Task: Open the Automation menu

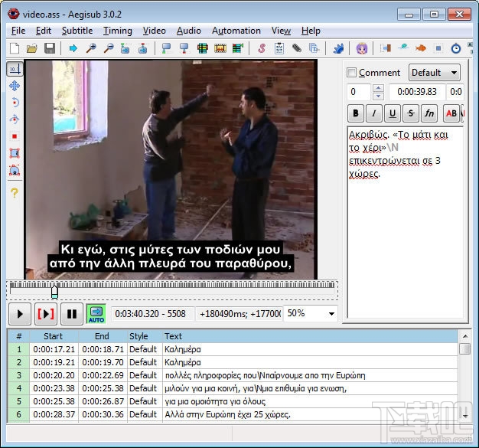Action: (x=236, y=31)
